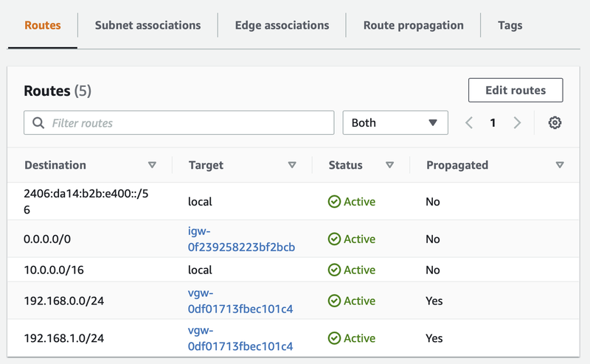
Task: Click the search magnifier icon in filter box
Action: (x=38, y=123)
